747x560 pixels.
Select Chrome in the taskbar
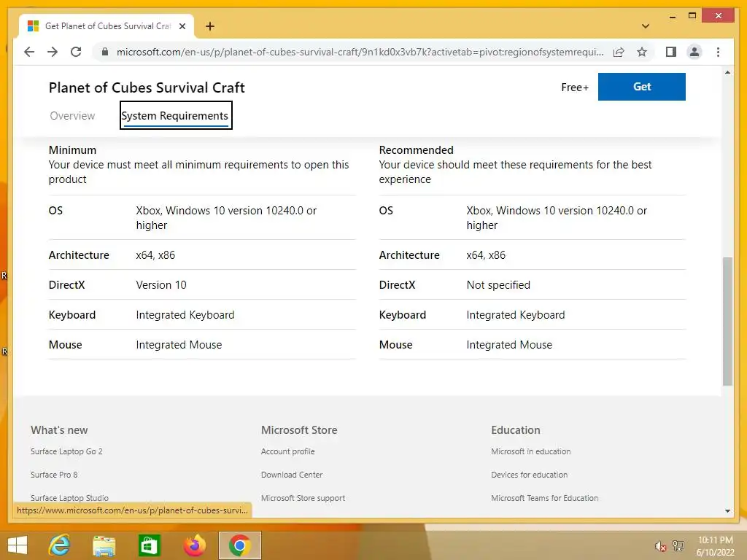click(x=239, y=545)
